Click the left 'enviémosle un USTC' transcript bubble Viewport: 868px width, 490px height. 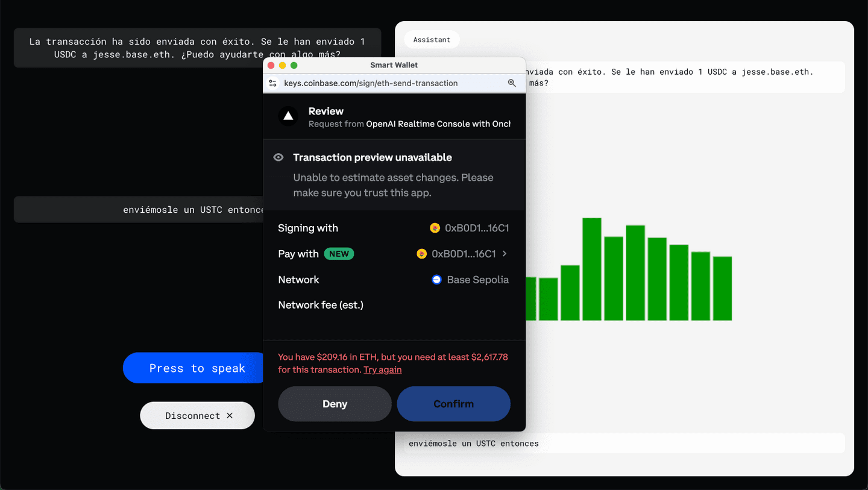(139, 210)
